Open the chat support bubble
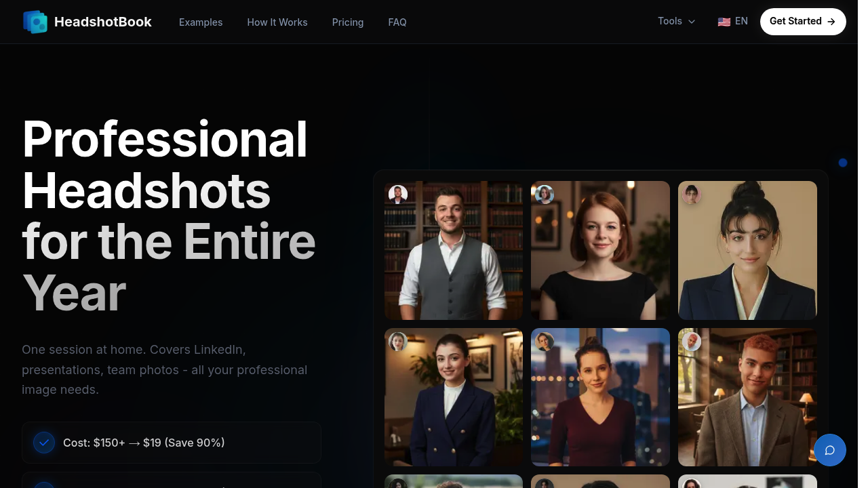The width and height of the screenshot is (868, 488). 830,450
